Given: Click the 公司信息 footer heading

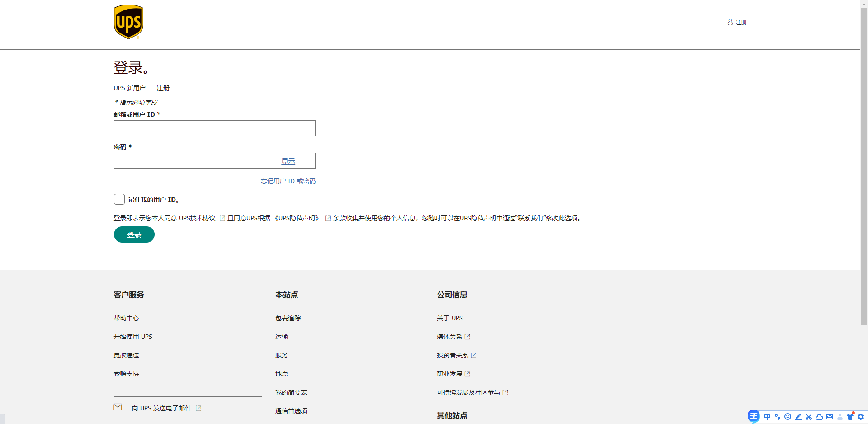Looking at the screenshot, I should pyautogui.click(x=452, y=295).
